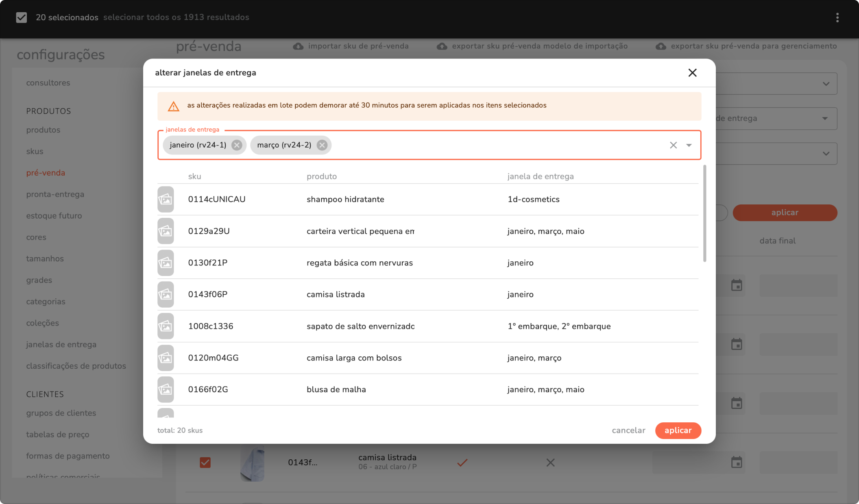The width and height of the screenshot is (859, 504).
Task: Click the cancelar button
Action: (x=628, y=430)
